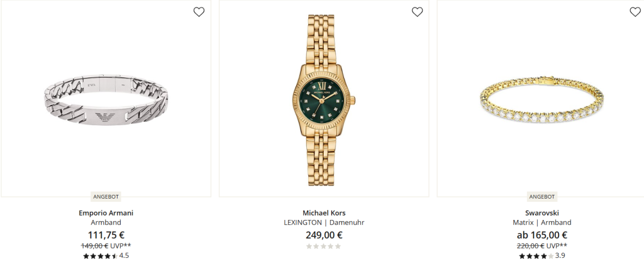Open the Emporio Armani brand link
Image resolution: width=644 pixels, height=264 pixels.
106,213
